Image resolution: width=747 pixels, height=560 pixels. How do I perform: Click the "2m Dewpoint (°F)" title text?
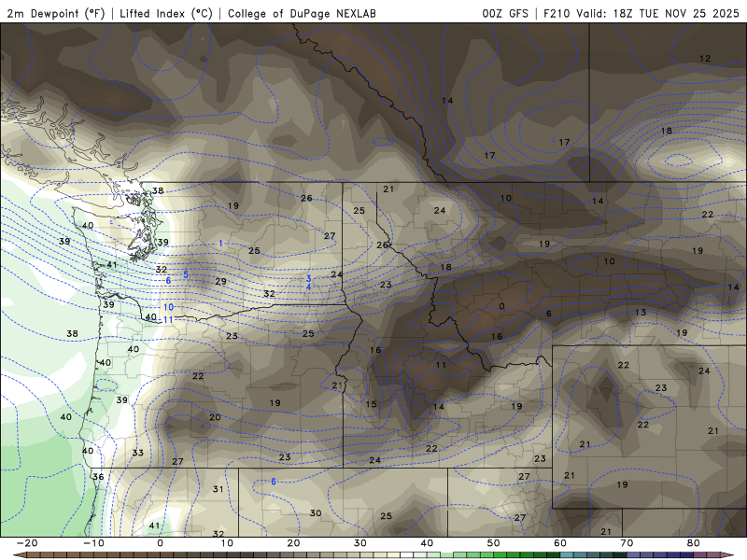tap(56, 13)
